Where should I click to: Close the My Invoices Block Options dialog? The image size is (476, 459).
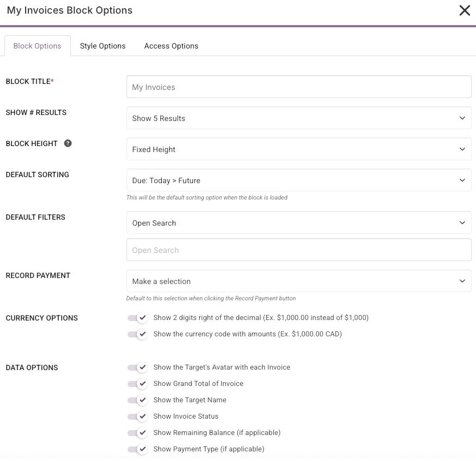pos(465,10)
